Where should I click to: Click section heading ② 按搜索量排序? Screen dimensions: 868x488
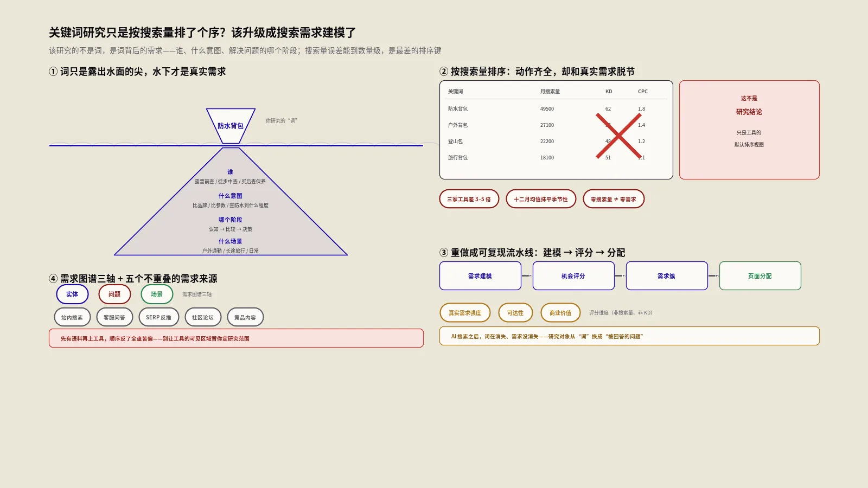click(x=537, y=72)
